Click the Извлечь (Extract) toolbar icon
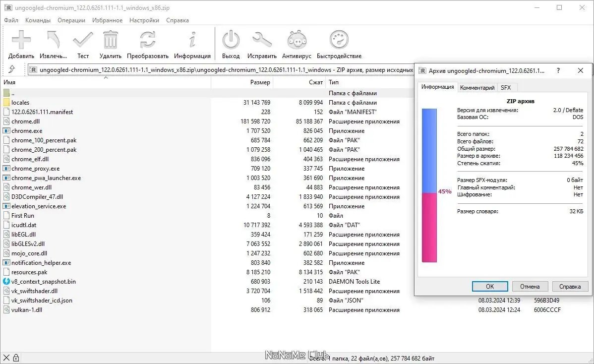The width and height of the screenshot is (594, 364). [x=53, y=40]
